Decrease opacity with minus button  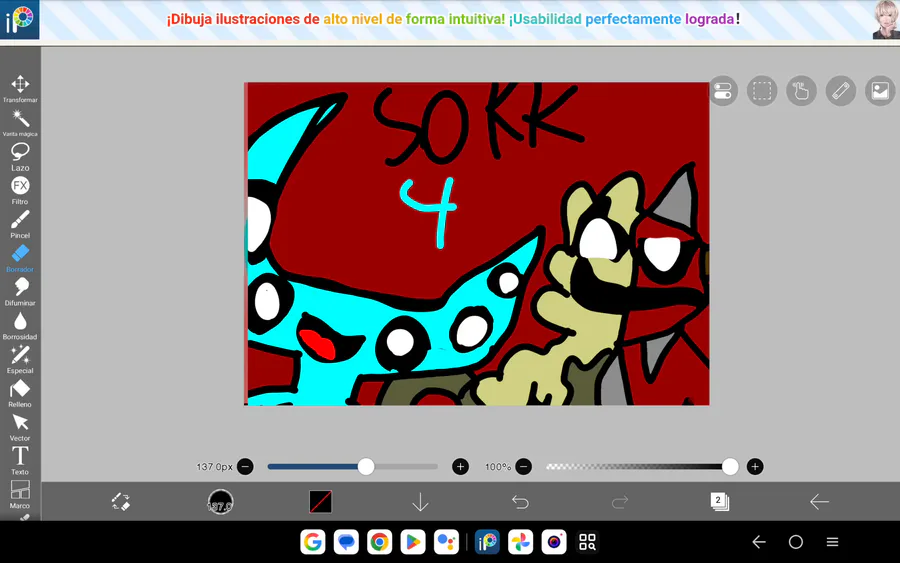pos(523,467)
